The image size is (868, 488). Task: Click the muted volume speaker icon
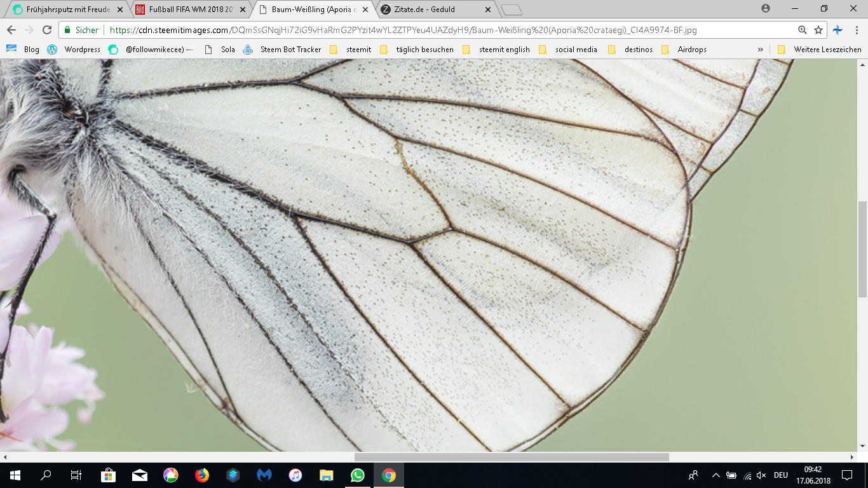[x=762, y=475]
